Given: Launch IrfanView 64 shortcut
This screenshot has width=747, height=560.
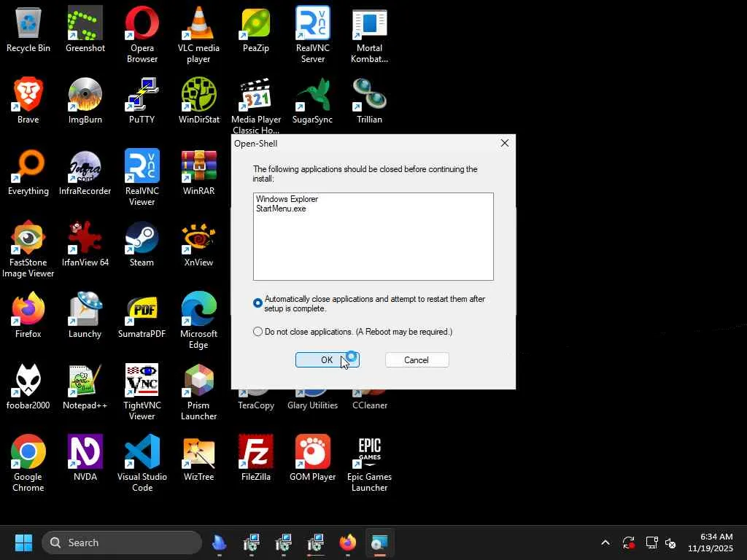Looking at the screenshot, I should [85, 244].
